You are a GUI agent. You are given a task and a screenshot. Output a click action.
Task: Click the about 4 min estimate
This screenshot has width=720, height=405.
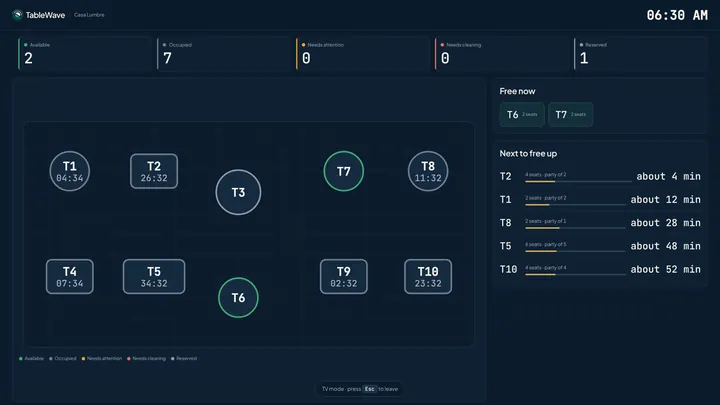coord(669,176)
